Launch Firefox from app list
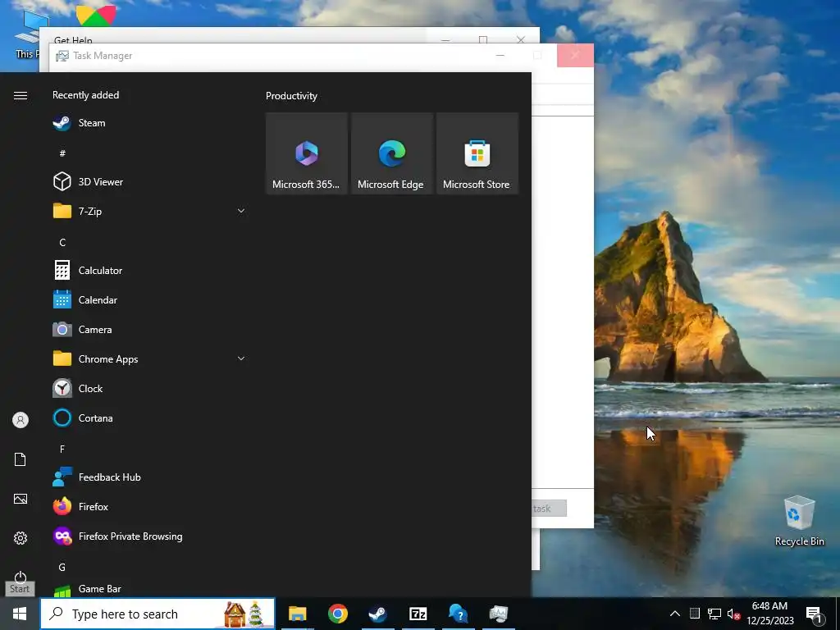This screenshot has height=630, width=840. click(x=150, y=506)
